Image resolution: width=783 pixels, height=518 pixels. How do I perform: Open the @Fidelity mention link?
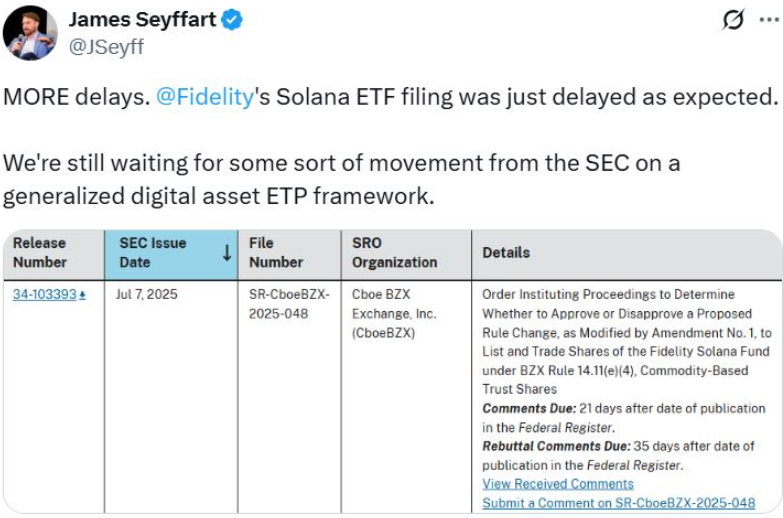(x=205, y=100)
